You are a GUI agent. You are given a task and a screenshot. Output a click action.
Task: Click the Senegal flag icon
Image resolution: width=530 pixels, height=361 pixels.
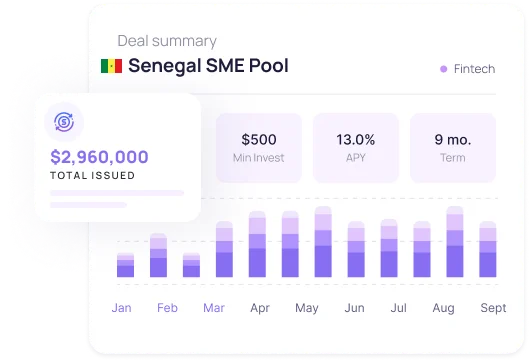[112, 66]
